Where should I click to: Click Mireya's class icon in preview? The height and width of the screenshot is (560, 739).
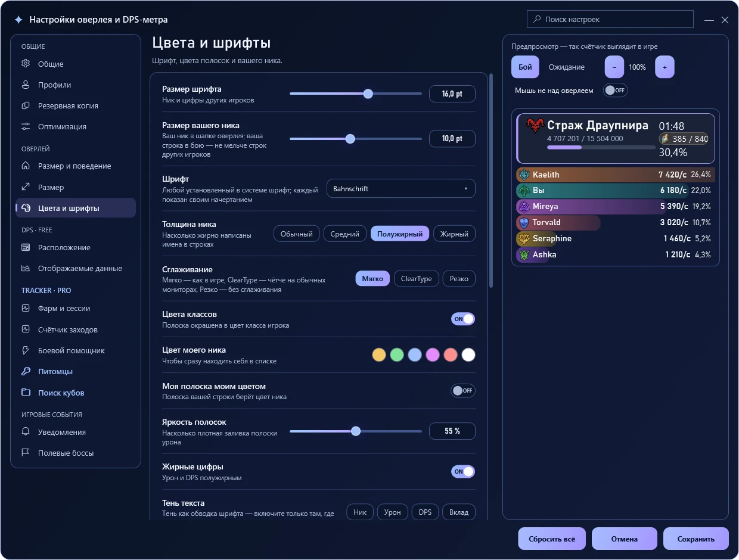point(524,207)
